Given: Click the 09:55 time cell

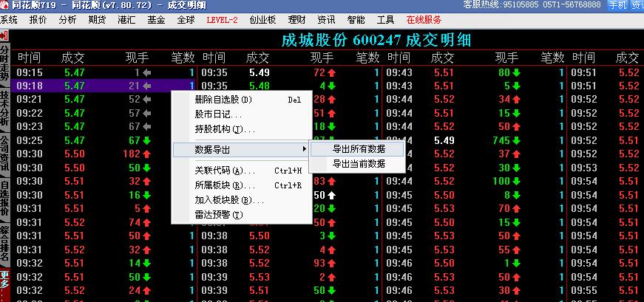Looking at the screenshot, I should click(x=583, y=290).
